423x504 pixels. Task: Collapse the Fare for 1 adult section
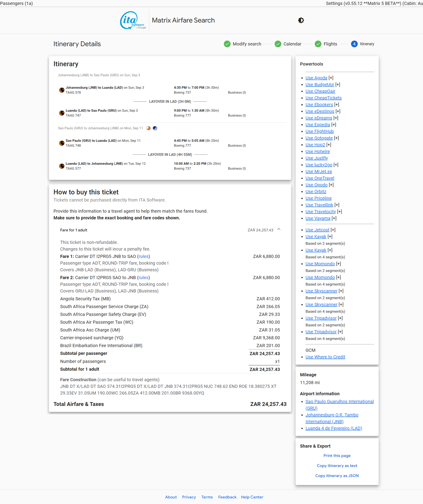pyautogui.click(x=279, y=230)
